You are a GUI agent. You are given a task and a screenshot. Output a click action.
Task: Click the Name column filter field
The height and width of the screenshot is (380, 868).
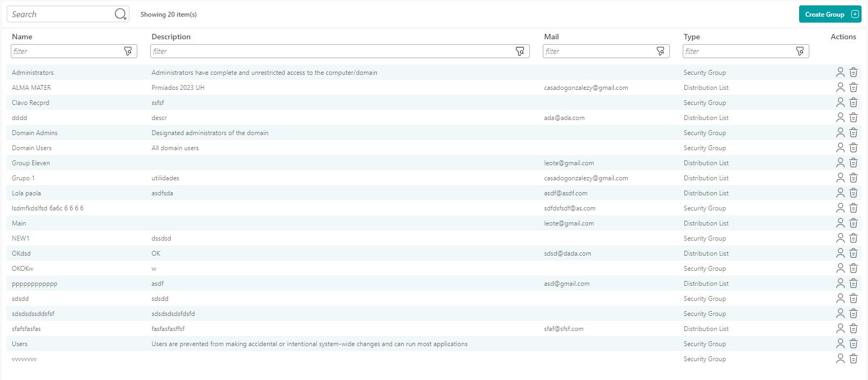click(x=74, y=51)
